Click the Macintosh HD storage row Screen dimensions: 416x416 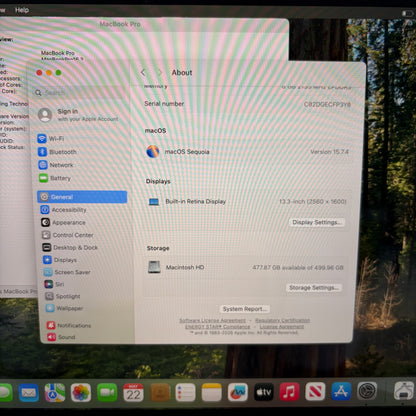point(246,267)
